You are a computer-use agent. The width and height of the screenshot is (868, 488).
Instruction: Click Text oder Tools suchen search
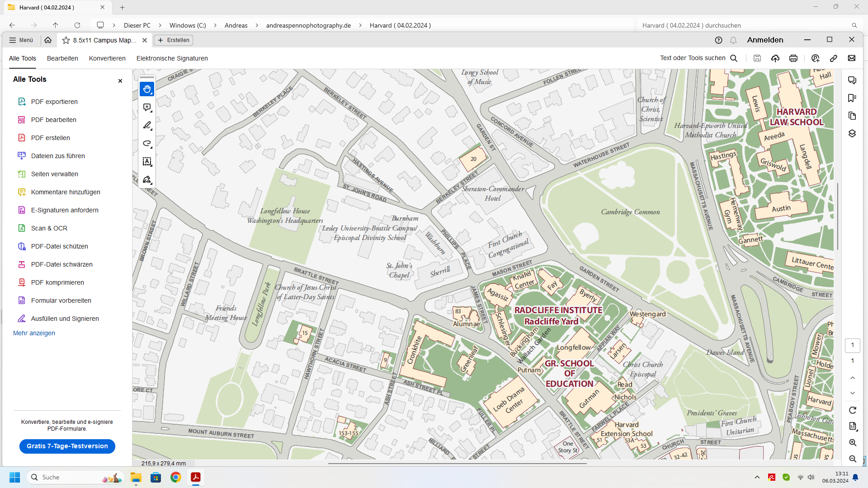pyautogui.click(x=698, y=58)
